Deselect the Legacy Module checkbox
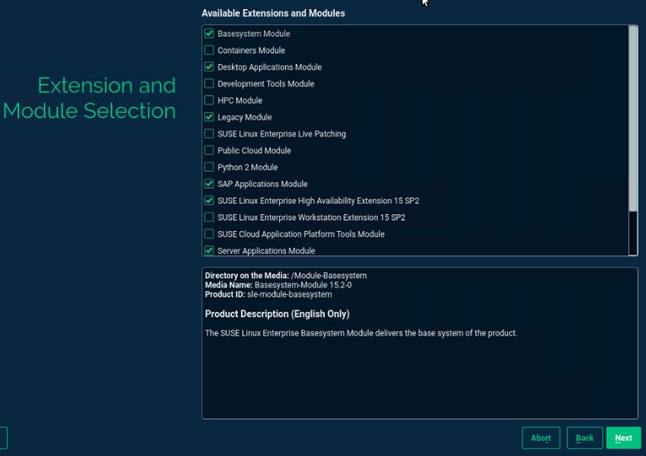This screenshot has width=646, height=456. 209,117
